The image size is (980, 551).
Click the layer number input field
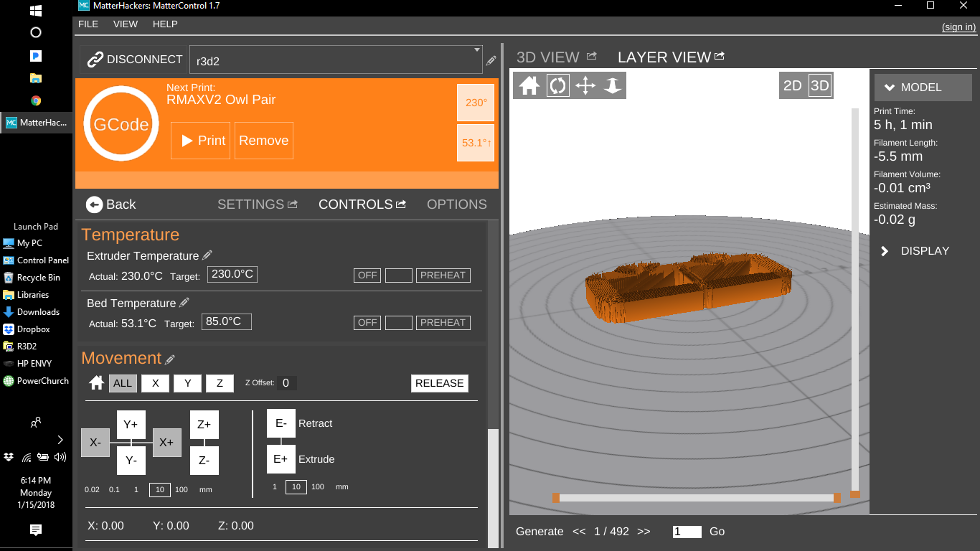click(687, 532)
